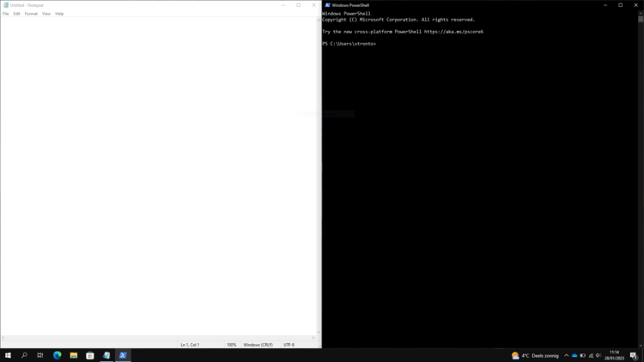Open the OneDrive cloud tray icon
Image resolution: width=644 pixels, height=362 pixels.
(x=574, y=355)
